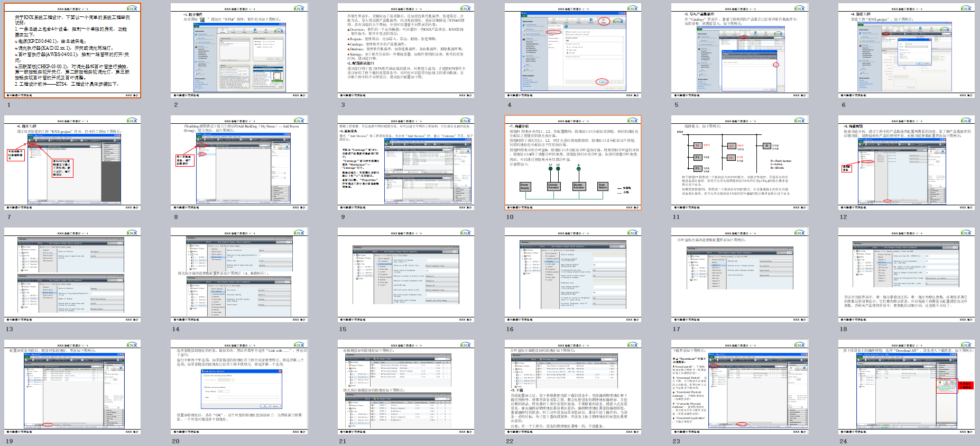Select slide 18 thumbnail with the closing note text
Viewport: 980px width, 446px height.
[x=906, y=275]
